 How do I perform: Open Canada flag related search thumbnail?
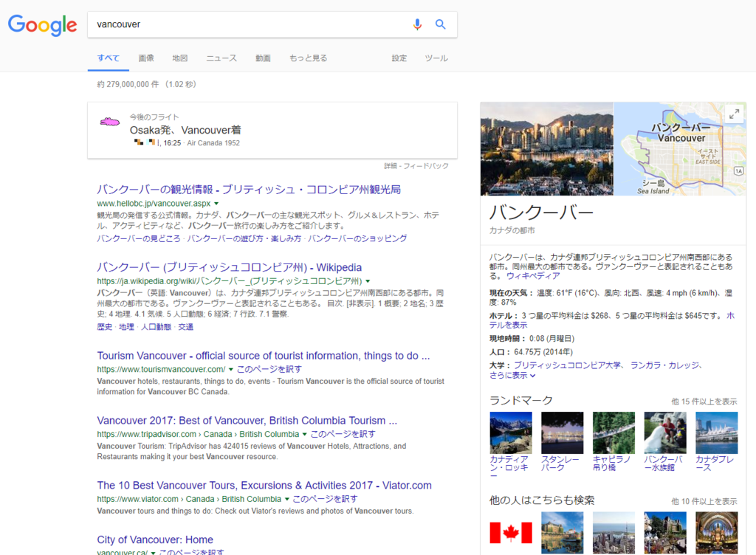click(511, 532)
